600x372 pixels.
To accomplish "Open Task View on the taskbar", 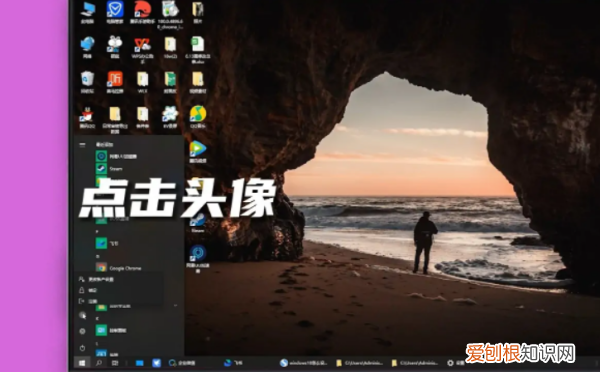I will point(115,363).
